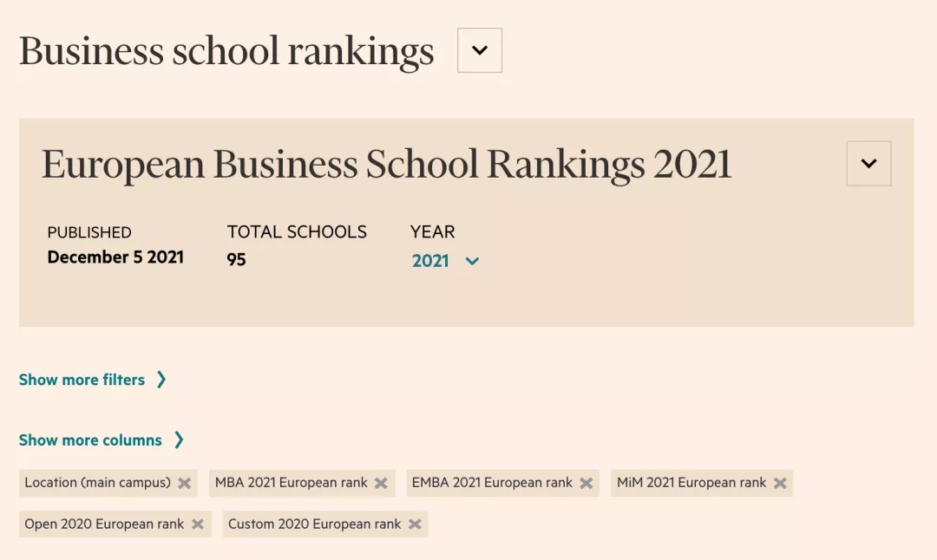This screenshot has width=937, height=560.
Task: Expand the European Business School Rankings 2021 options
Action: (868, 163)
